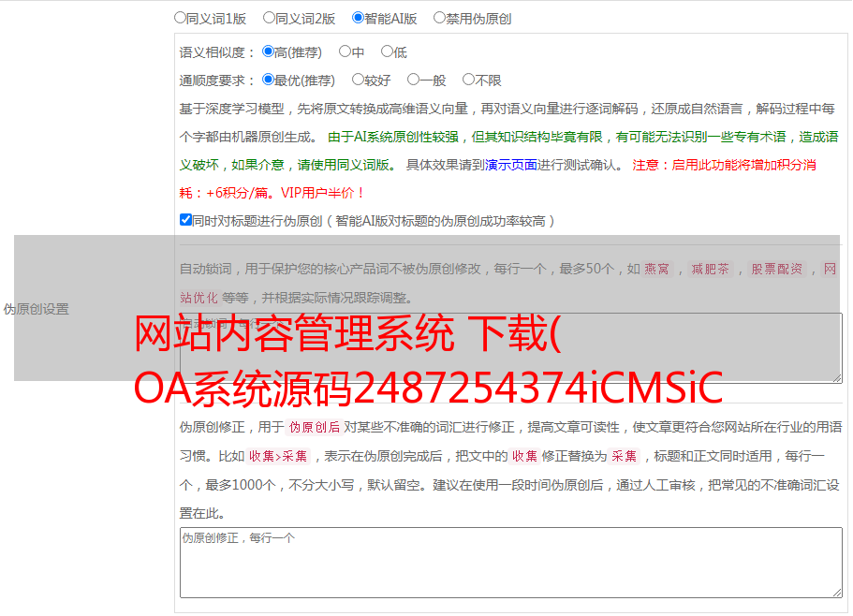
Task: Set 语义相似度 to 中
Action: click(345, 51)
